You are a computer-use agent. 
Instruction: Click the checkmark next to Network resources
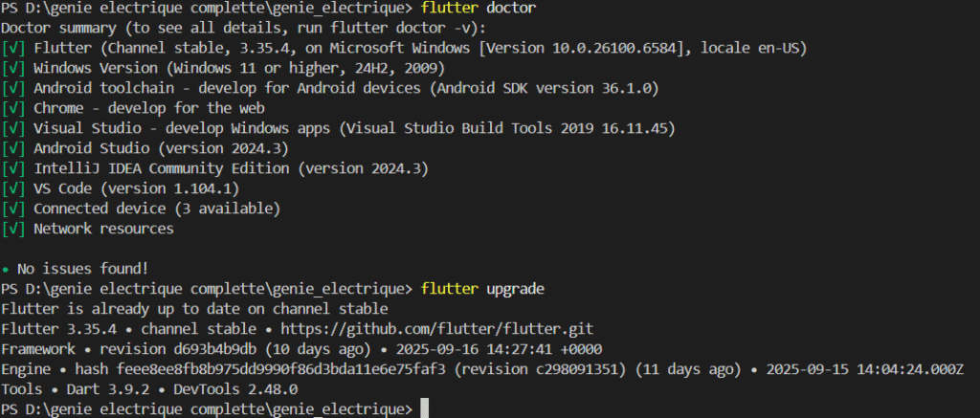coord(13,229)
